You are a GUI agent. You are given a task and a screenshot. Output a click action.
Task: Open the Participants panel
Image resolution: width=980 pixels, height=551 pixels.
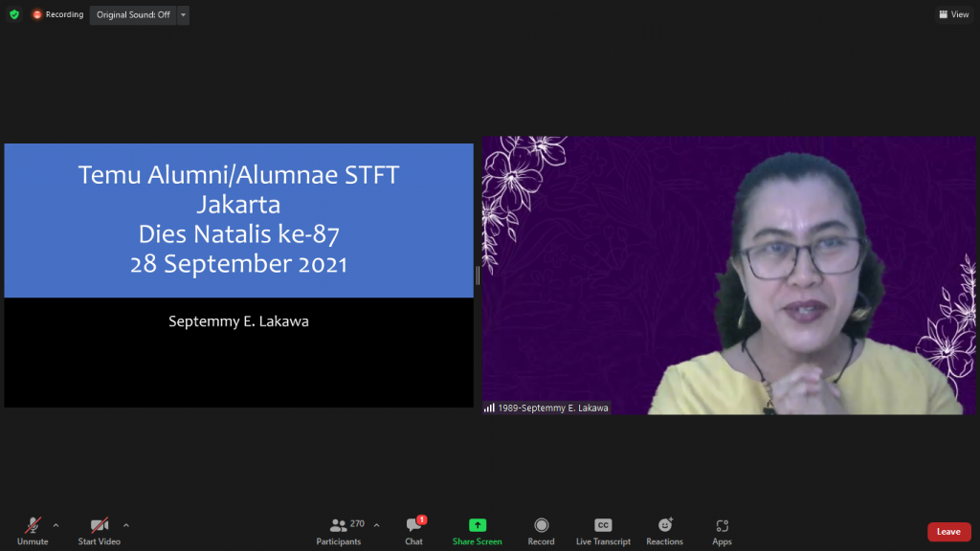click(x=339, y=532)
